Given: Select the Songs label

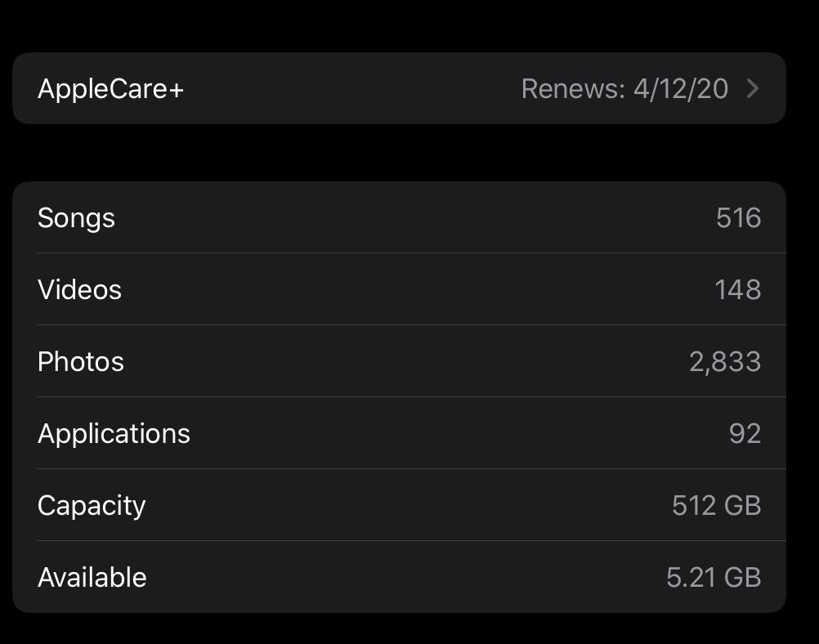Looking at the screenshot, I should (76, 218).
